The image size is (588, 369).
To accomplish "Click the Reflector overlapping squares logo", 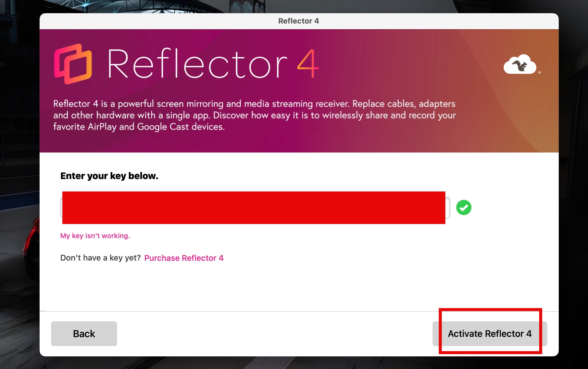I will pos(73,64).
